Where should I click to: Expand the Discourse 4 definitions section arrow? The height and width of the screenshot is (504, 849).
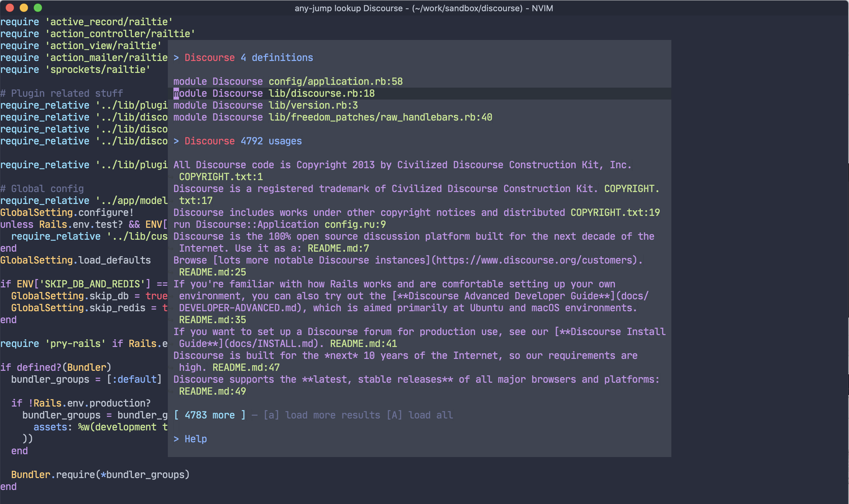[x=176, y=57]
